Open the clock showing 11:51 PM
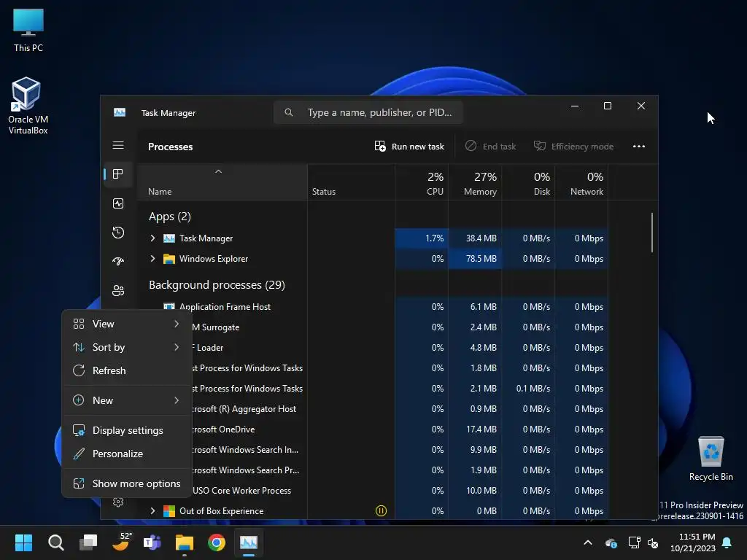 [x=693, y=542]
